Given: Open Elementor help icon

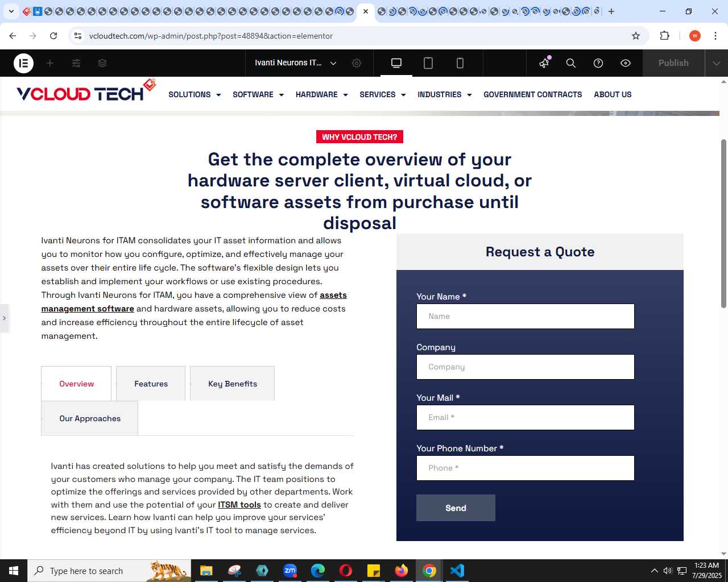Looking at the screenshot, I should (x=598, y=63).
